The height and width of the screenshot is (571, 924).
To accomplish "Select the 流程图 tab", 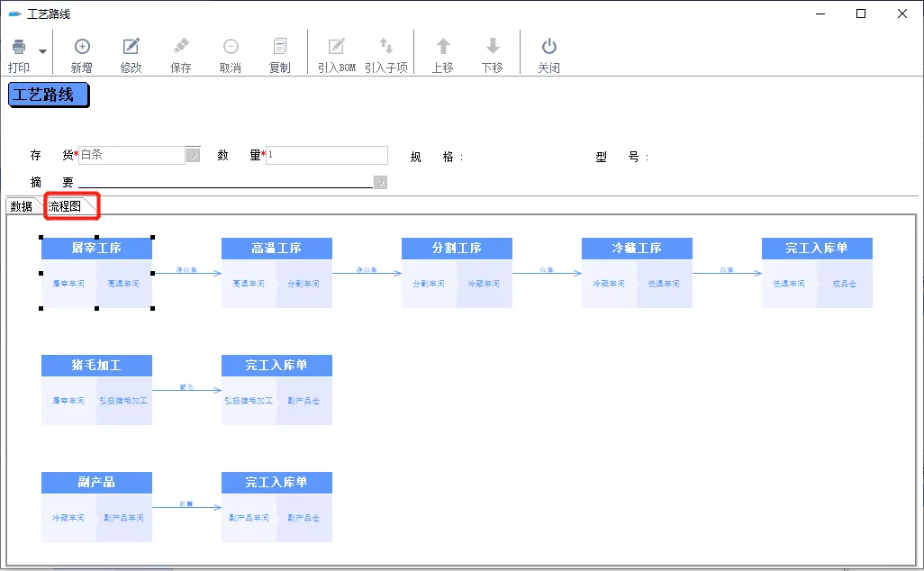I will [x=65, y=206].
